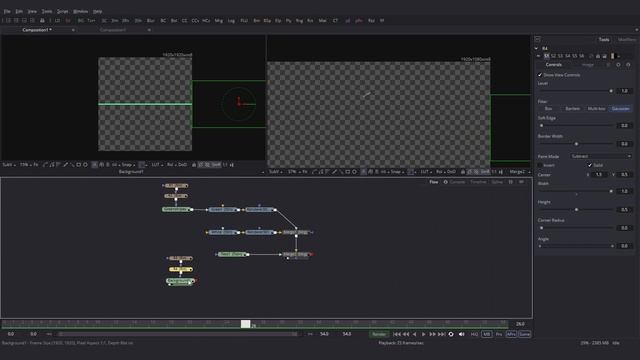Add a BG Background tool from the toolbar
The height and width of the screenshot is (360, 640).
[80, 20]
